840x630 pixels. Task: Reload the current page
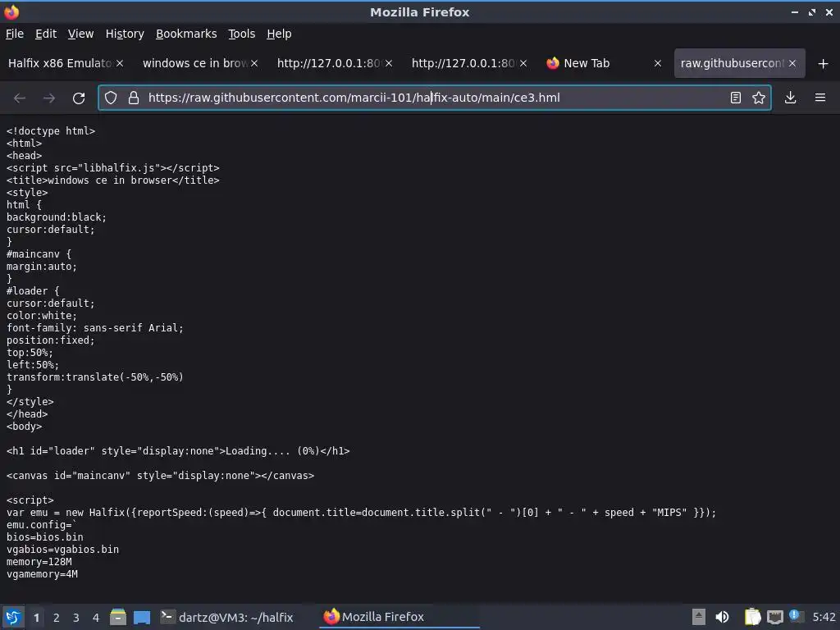pos(79,98)
